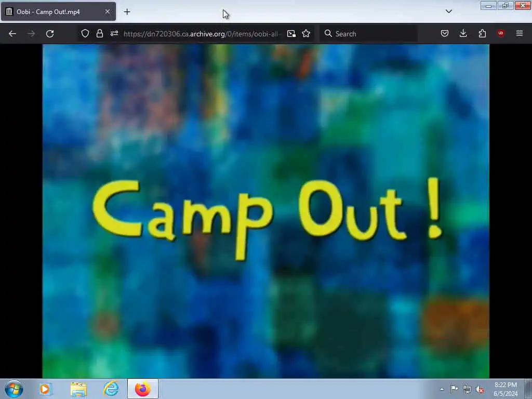Select the Oobi - Camp Out!.mp4 tab

pos(58,11)
